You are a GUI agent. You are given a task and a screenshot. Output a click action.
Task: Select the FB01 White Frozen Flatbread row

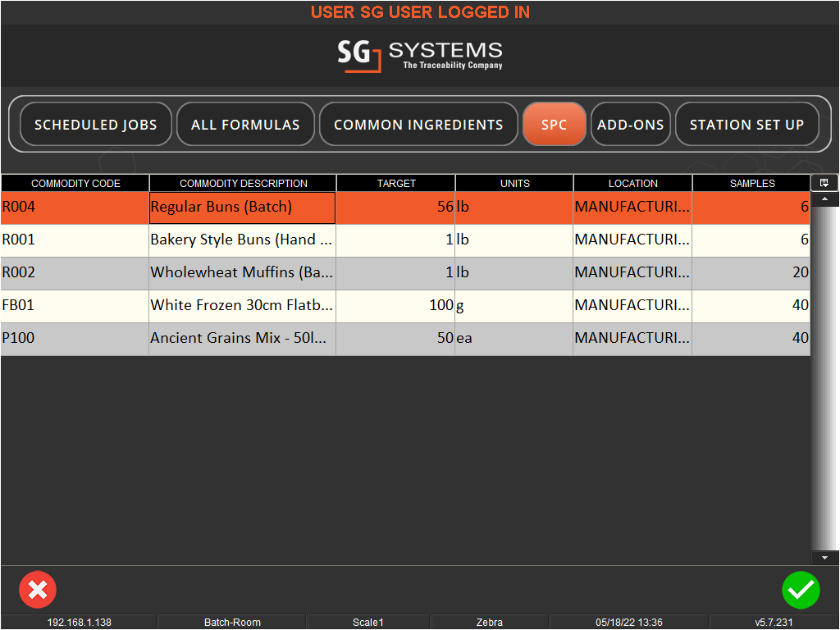click(242, 305)
